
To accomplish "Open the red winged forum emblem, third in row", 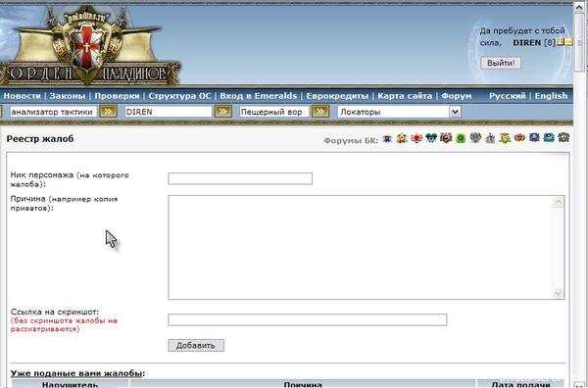I will click(416, 138).
